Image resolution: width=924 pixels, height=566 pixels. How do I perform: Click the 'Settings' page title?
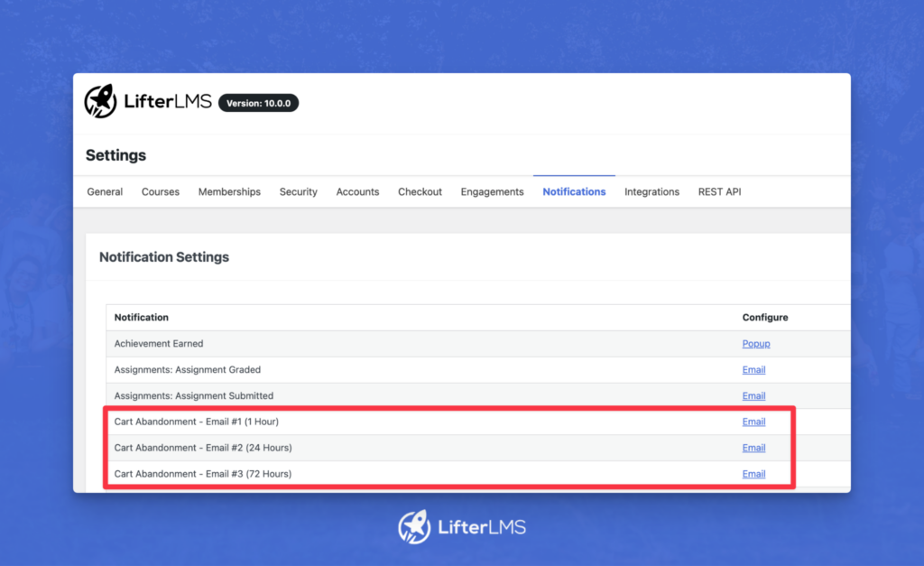tap(115, 155)
